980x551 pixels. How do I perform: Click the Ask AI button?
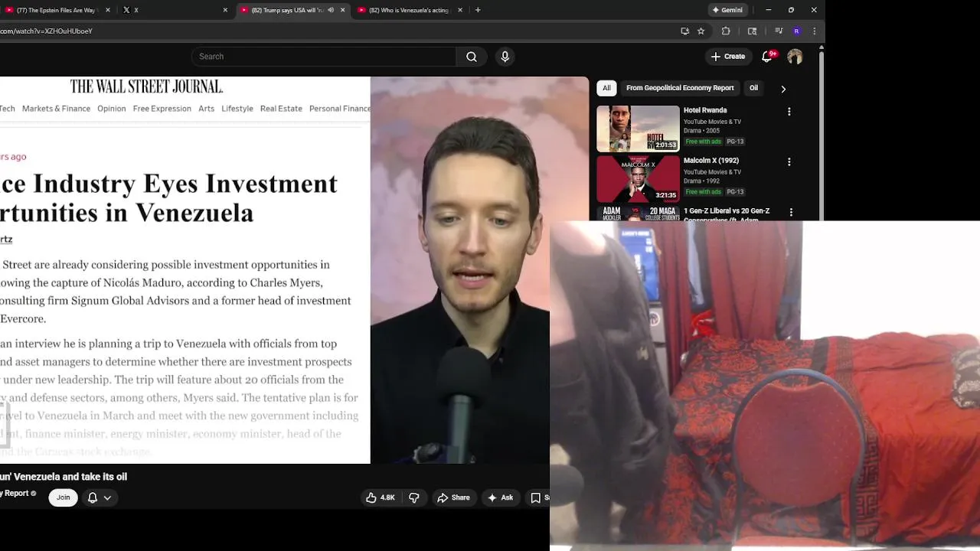point(500,497)
